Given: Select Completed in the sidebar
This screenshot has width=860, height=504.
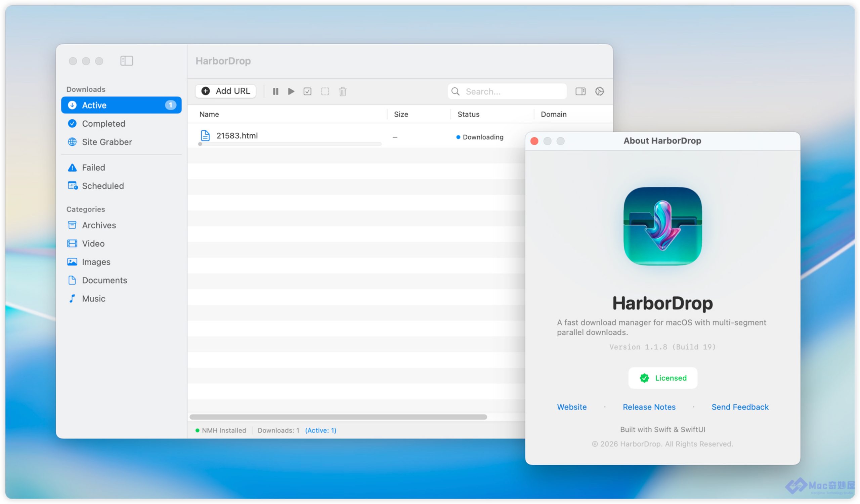Looking at the screenshot, I should tap(103, 124).
